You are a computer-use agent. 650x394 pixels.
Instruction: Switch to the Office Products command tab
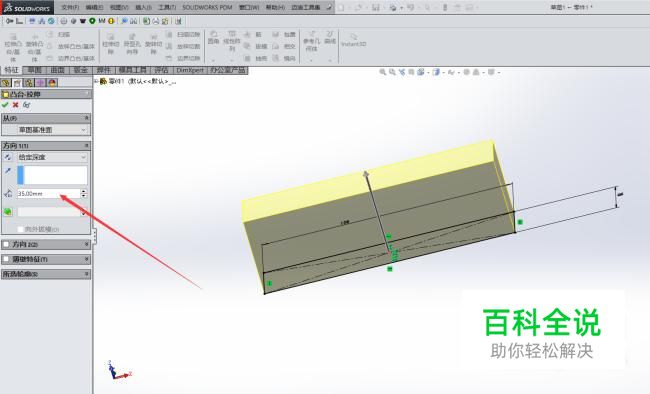coord(228,70)
